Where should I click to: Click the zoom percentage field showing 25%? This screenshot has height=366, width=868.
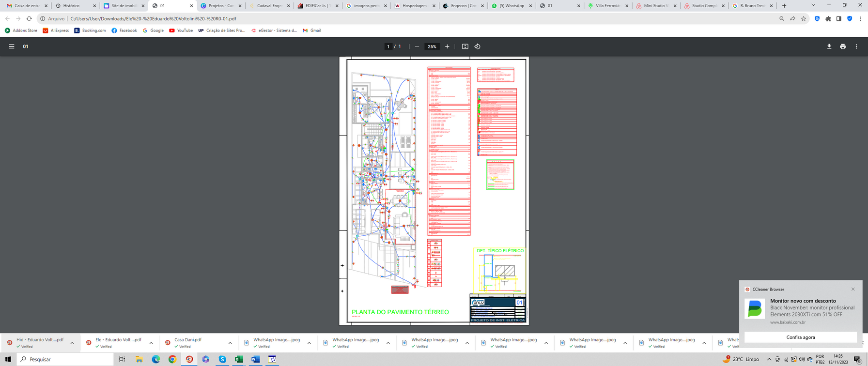coord(432,46)
